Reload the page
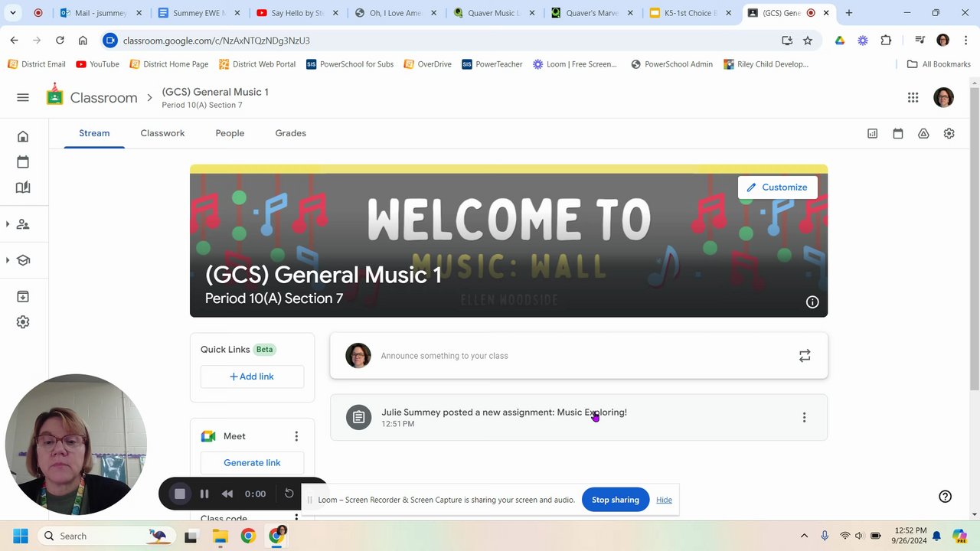Image resolution: width=980 pixels, height=551 pixels. tap(60, 41)
